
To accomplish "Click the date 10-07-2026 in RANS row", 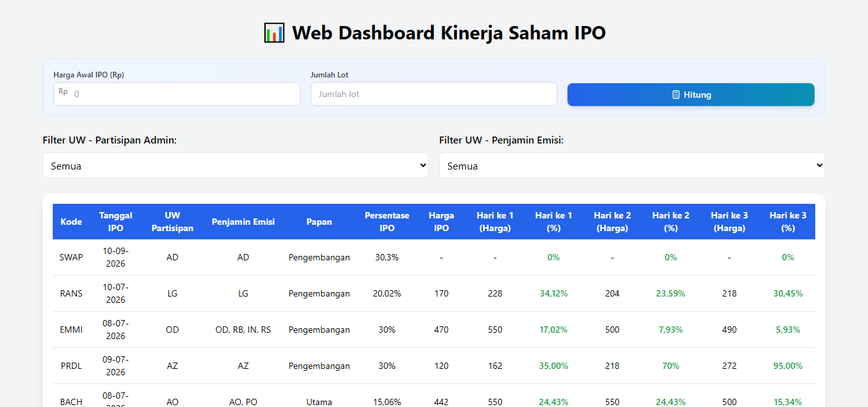I will point(116,293).
